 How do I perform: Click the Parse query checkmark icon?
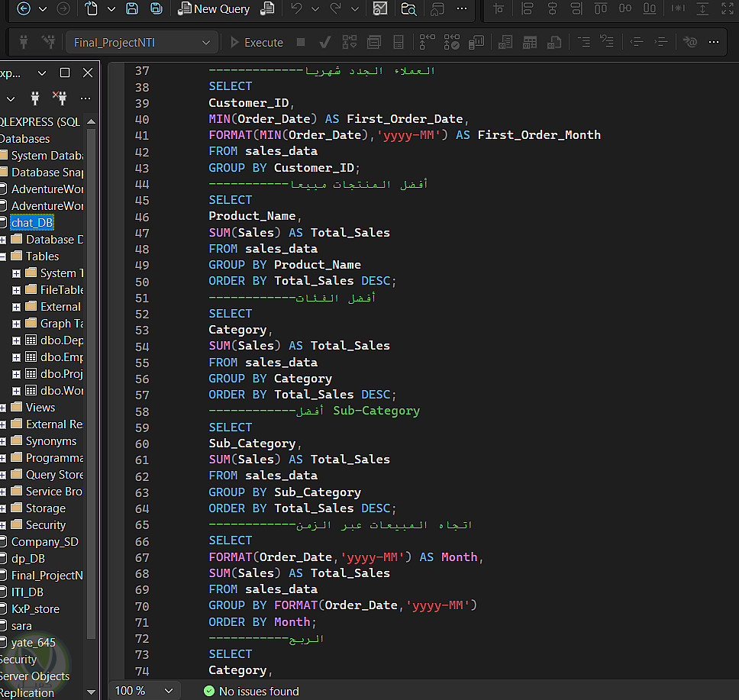pos(324,43)
